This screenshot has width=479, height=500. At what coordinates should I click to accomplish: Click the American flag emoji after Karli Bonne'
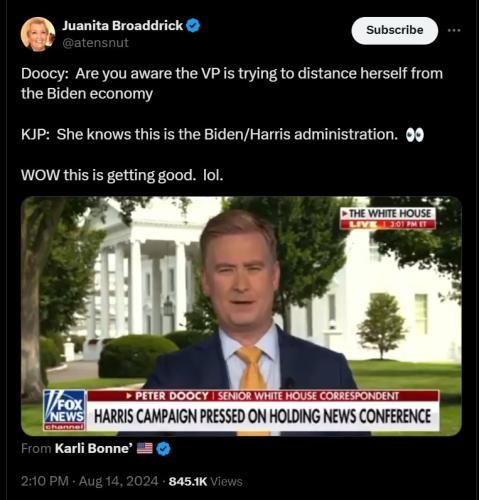pyautogui.click(x=145, y=448)
